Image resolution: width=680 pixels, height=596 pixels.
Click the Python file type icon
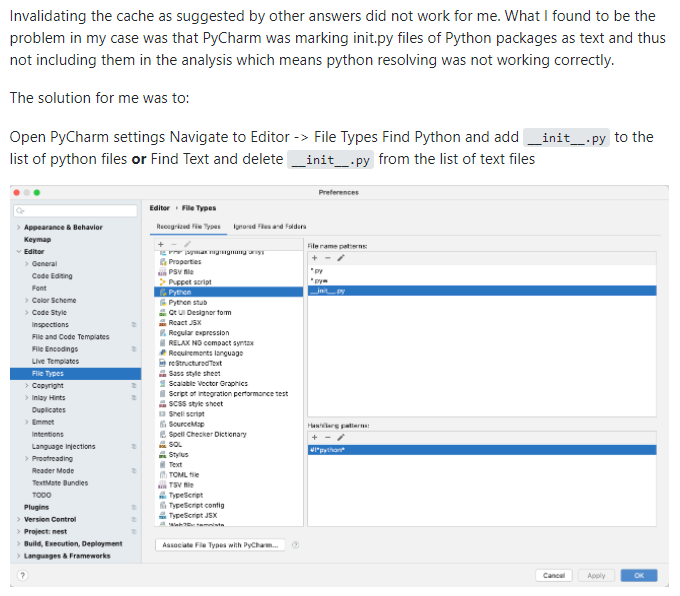pos(163,292)
